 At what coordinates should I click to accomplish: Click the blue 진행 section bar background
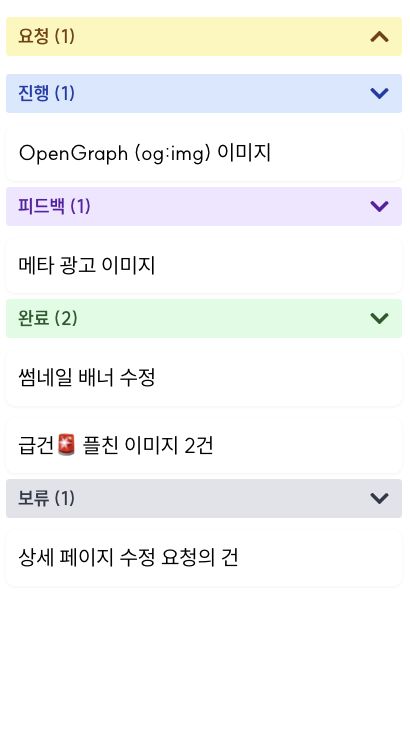204,93
